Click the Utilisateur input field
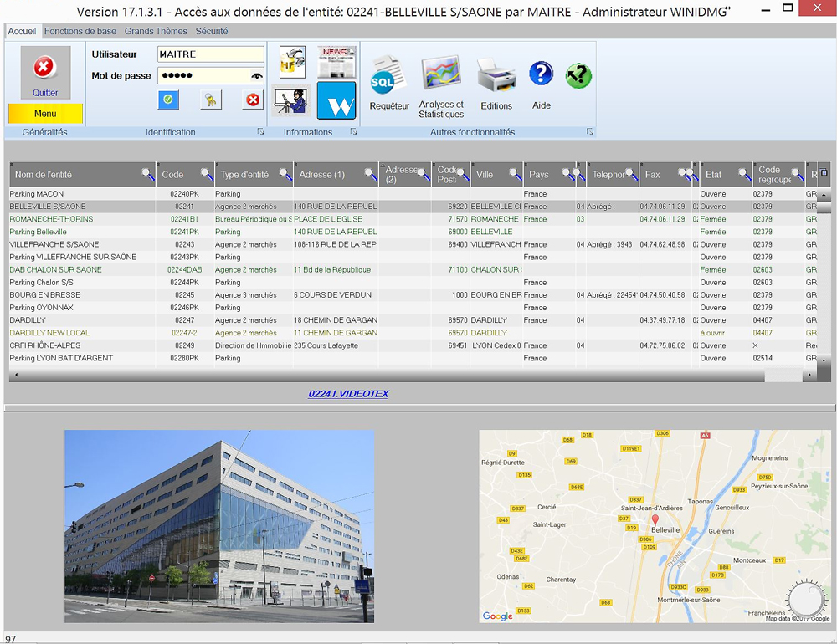This screenshot has height=644, width=837. pos(210,54)
